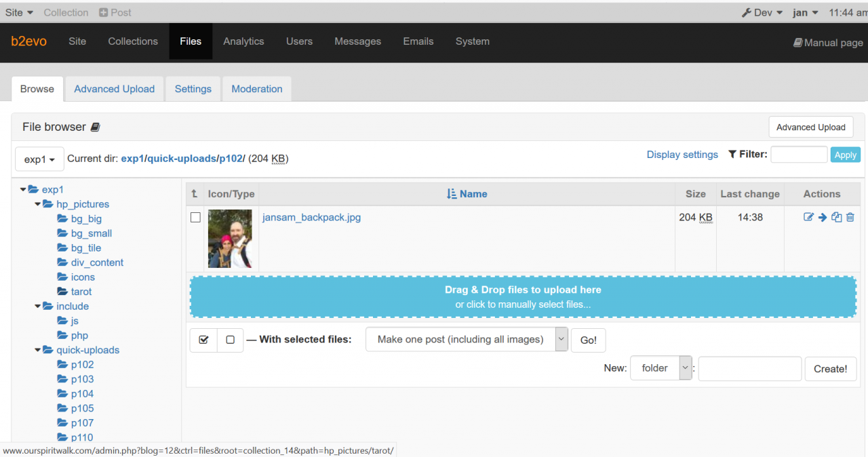Screen dimensions: 868x457
Task: Go to the Analytics menu
Action: pyautogui.click(x=243, y=41)
